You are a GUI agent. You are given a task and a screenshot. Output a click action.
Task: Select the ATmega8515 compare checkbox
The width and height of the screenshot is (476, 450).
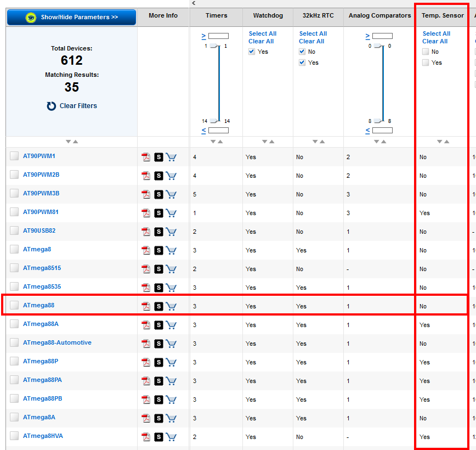(x=14, y=268)
